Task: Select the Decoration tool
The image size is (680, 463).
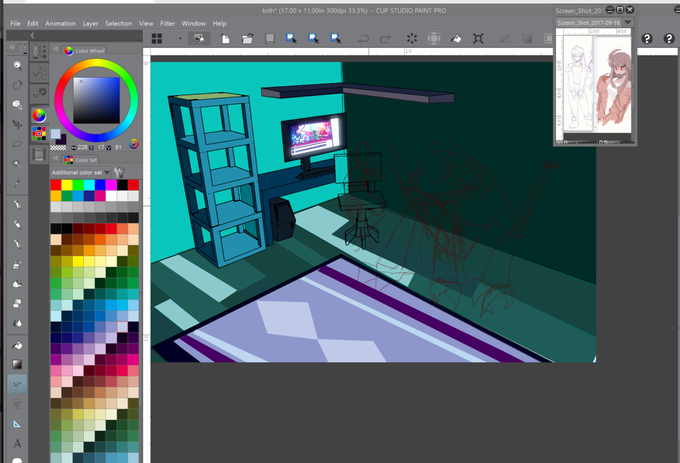Action: 17,284
